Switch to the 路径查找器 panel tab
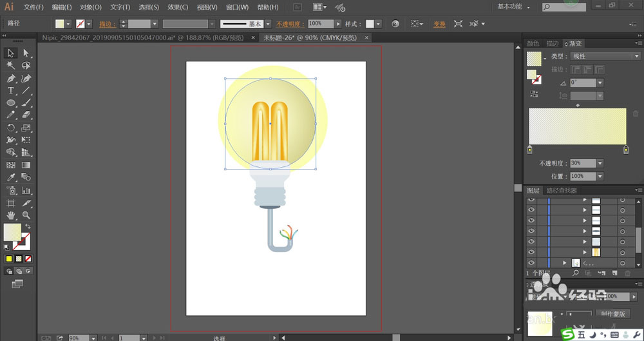This screenshot has width=644, height=341. tap(562, 190)
